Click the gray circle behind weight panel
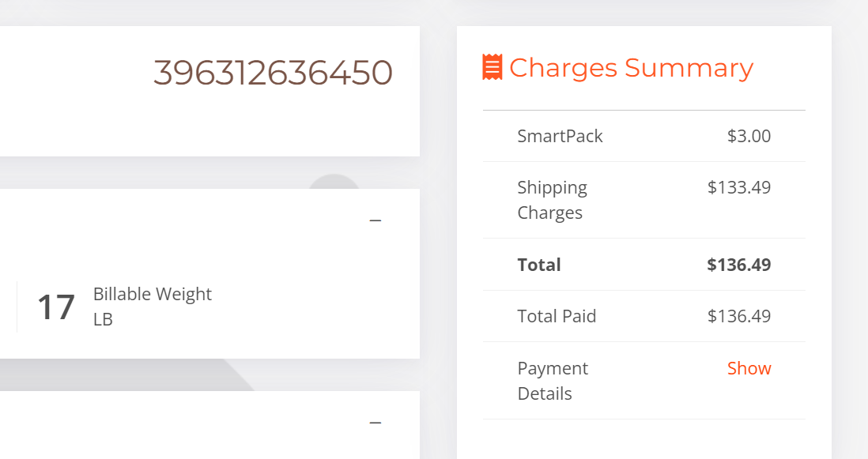868x459 pixels. (334, 182)
